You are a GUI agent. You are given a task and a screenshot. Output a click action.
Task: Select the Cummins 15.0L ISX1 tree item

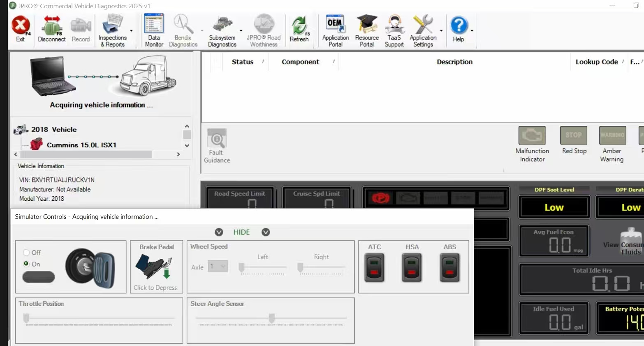(81, 145)
